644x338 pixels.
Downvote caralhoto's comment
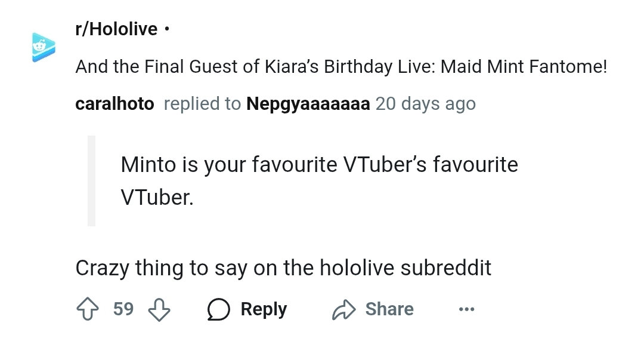[159, 309]
